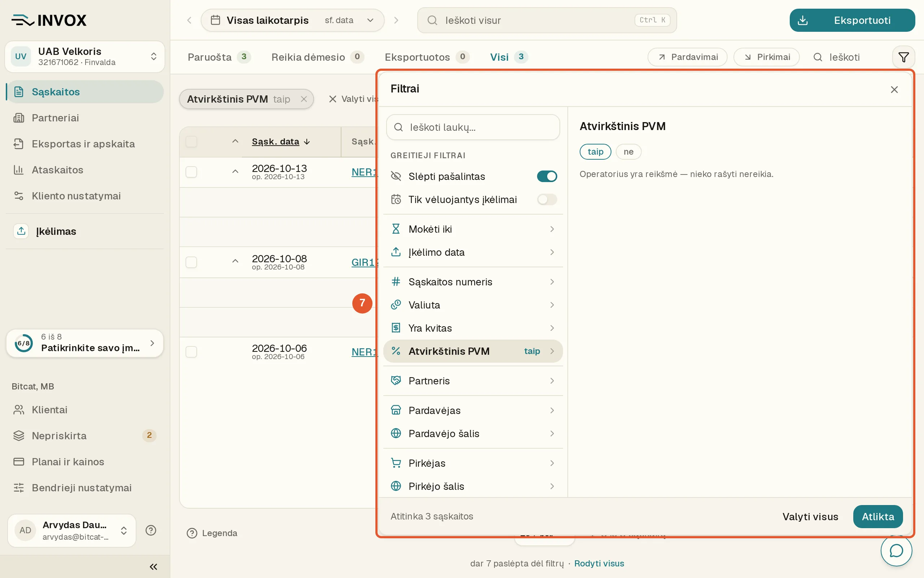The image size is (924, 578).
Task: Toggle Slėpti pašalintas switch off
Action: pyautogui.click(x=547, y=176)
